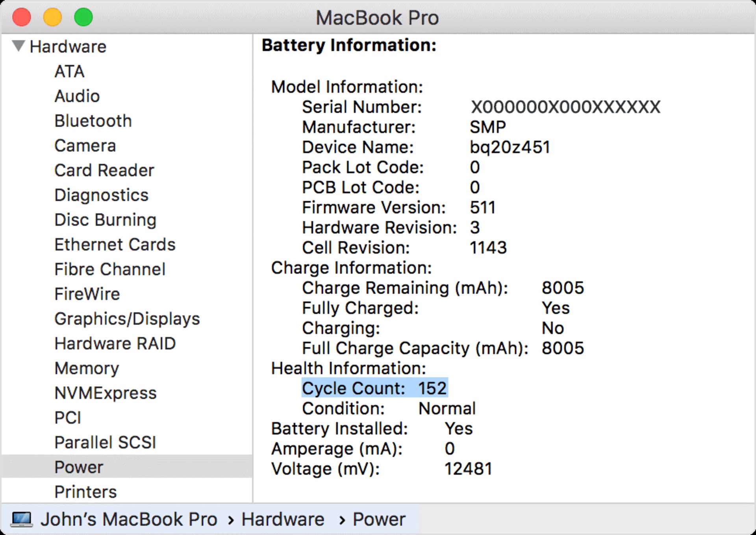This screenshot has width=756, height=535.
Task: Click John's MacBook Pro in path bar
Action: 129,519
